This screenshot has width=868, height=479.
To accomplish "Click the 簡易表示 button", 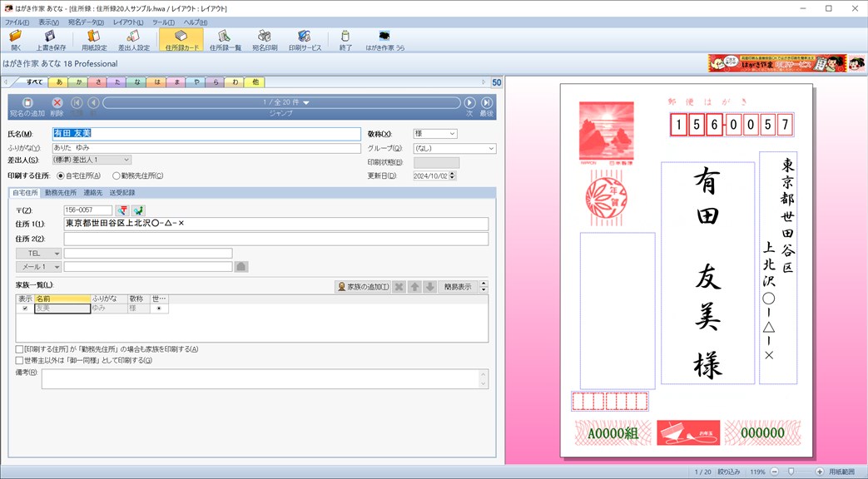I will click(458, 287).
